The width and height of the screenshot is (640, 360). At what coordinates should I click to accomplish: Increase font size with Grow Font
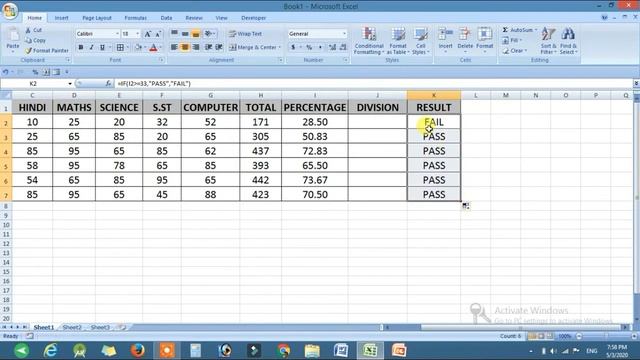pyautogui.click(x=148, y=34)
